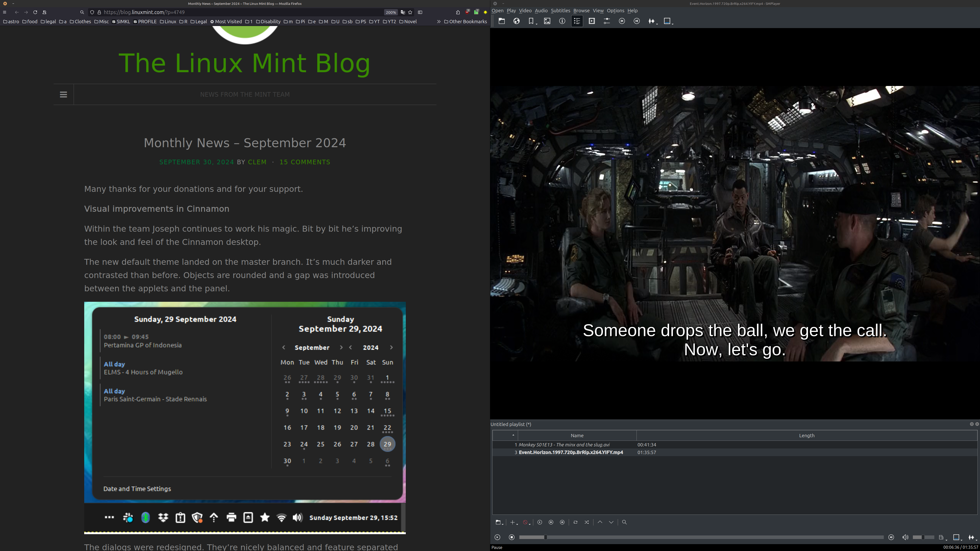Toggle the Firefox sidebar icon

[420, 12]
